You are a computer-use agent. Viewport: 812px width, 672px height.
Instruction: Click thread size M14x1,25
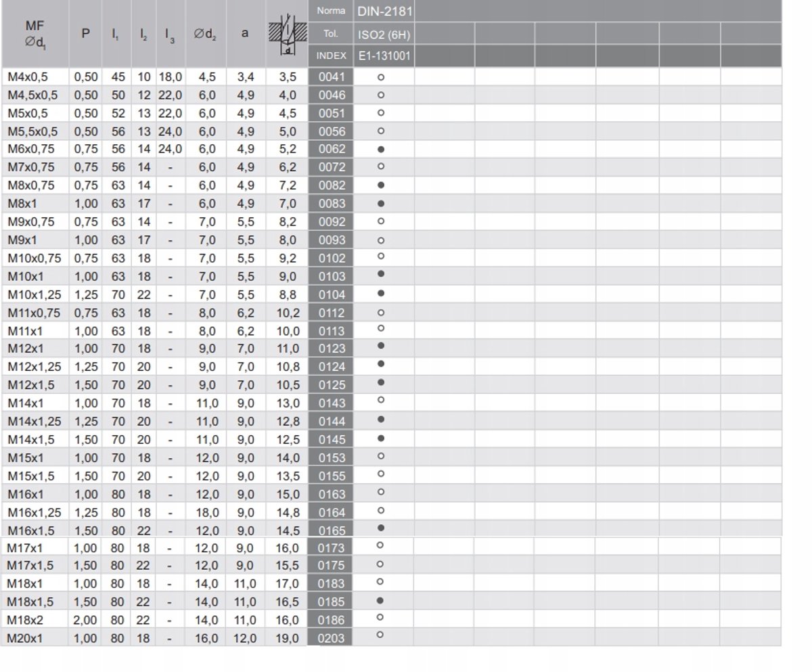[34, 422]
